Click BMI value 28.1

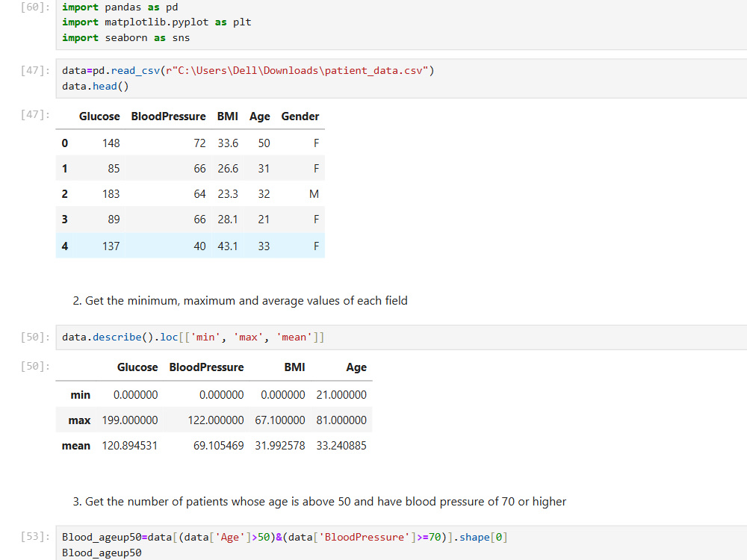click(x=228, y=220)
